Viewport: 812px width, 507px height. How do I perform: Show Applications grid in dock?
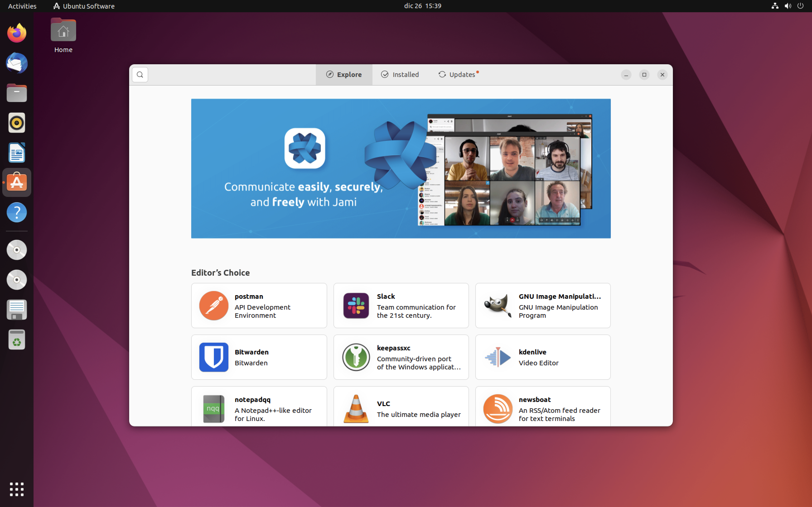pos(17,489)
